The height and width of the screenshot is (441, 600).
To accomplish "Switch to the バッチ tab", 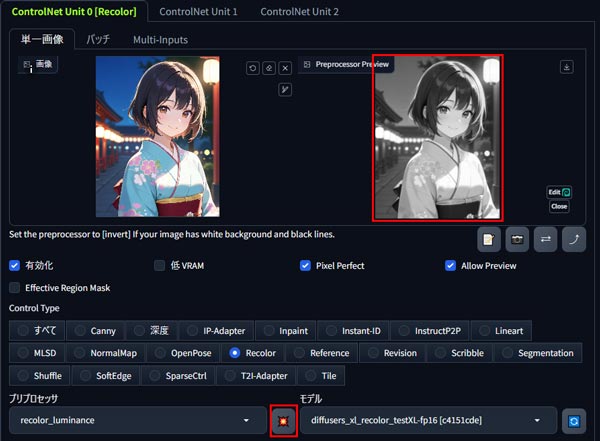I will coord(98,39).
